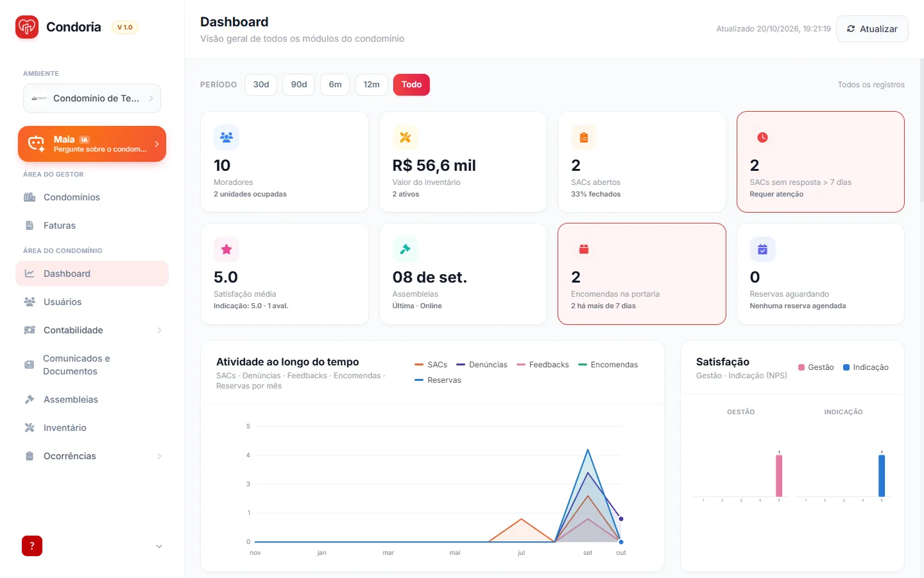
Task: Toggle Denúncias series in chart legend
Action: coord(482,365)
